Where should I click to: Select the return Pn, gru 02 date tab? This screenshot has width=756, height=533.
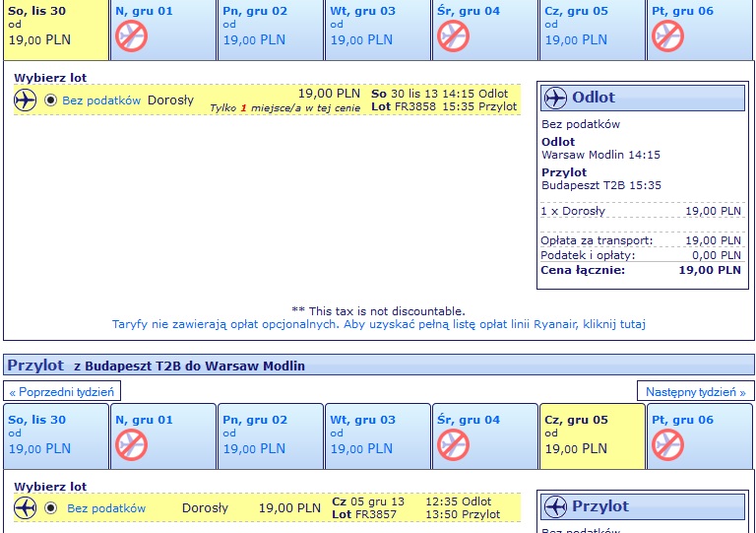pos(271,436)
